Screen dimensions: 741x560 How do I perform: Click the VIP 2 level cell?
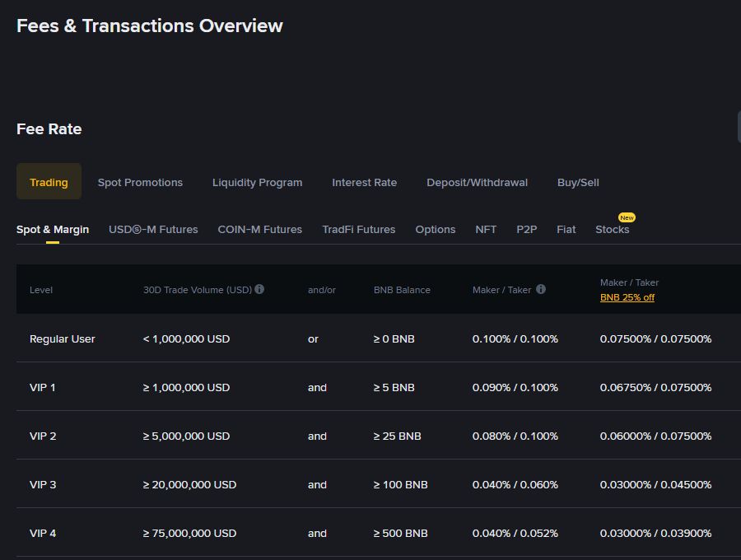tap(43, 436)
